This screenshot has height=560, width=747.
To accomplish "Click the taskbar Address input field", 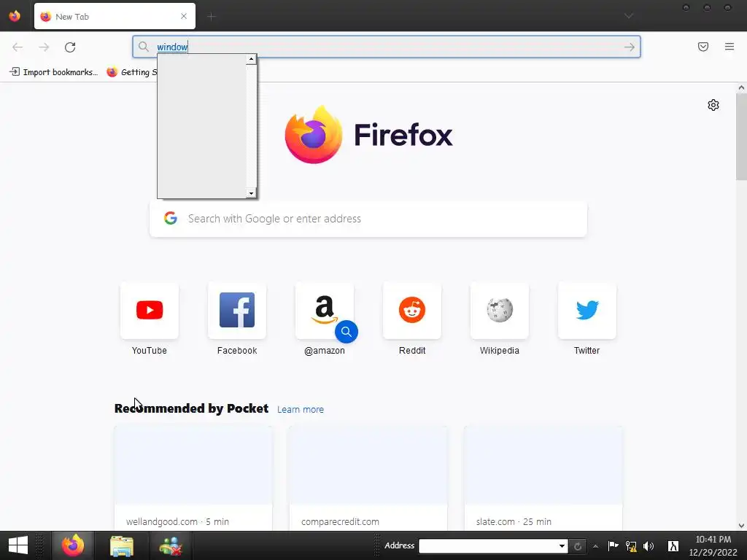I will point(488,545).
